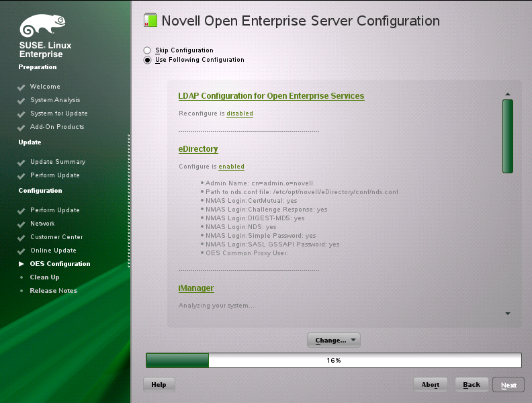Proceed with the Next button

coord(508,385)
